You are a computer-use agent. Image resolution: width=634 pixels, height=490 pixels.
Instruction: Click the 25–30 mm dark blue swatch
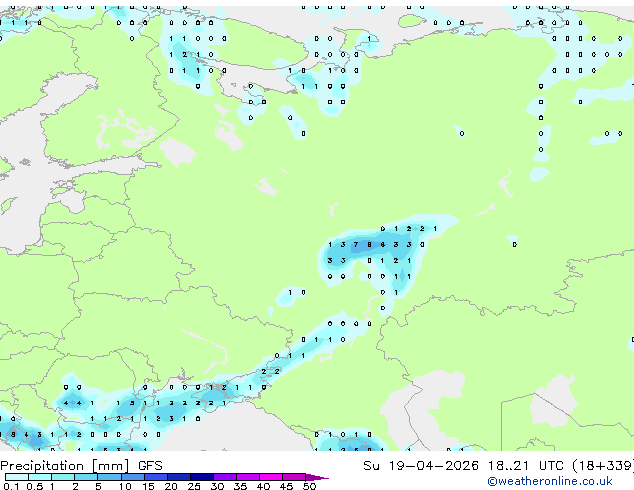click(x=202, y=477)
